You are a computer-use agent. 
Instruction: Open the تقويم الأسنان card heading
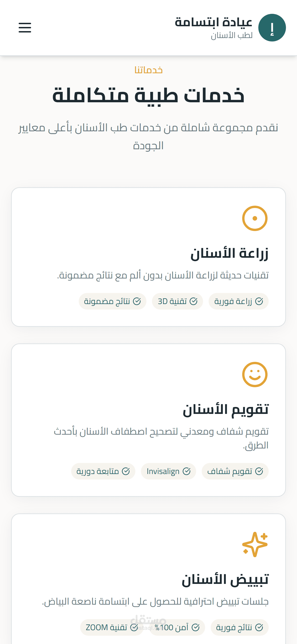[x=225, y=410]
